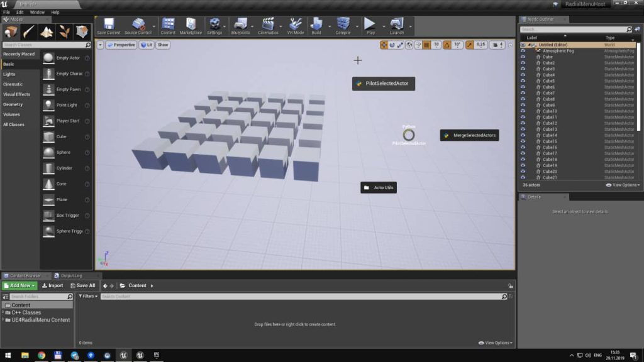Open ActorUtils radial menu folder

tap(379, 187)
